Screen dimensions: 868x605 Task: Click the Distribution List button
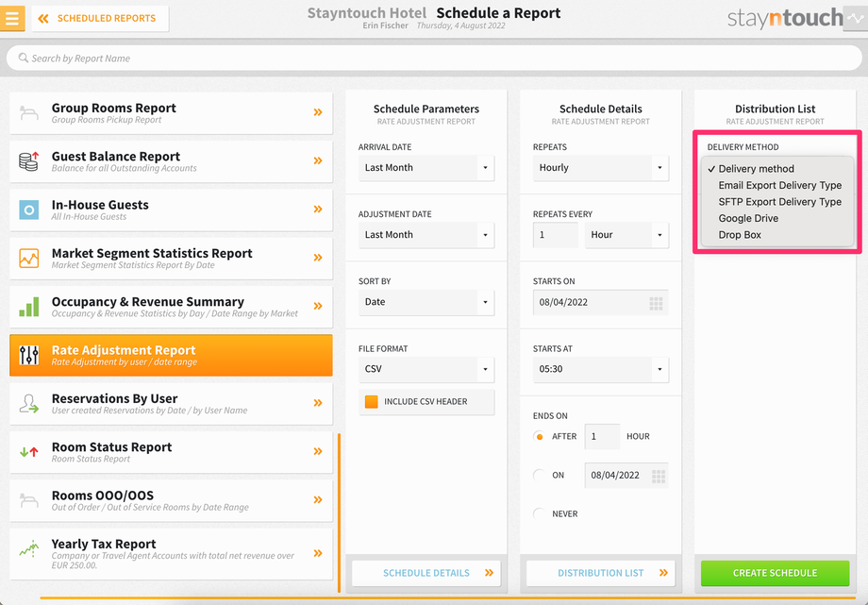click(x=601, y=573)
